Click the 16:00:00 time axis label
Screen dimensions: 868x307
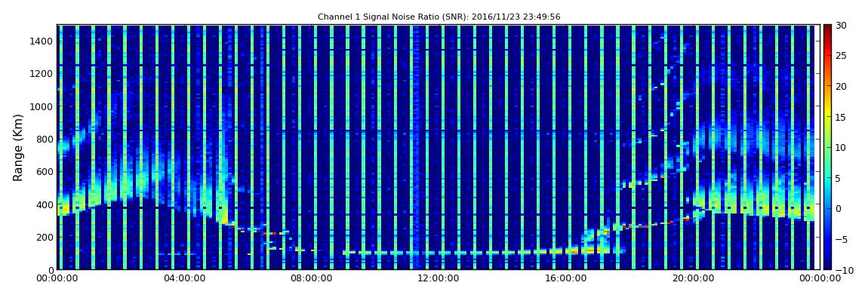pyautogui.click(x=565, y=279)
